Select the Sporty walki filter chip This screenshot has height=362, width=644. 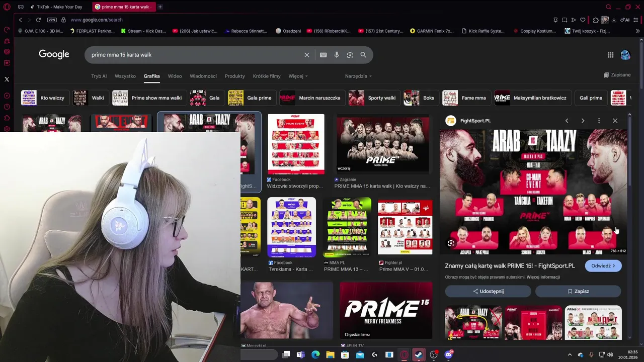[374, 98]
